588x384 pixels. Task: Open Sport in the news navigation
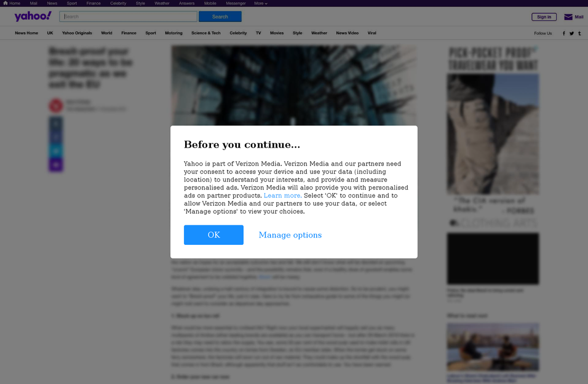point(151,33)
